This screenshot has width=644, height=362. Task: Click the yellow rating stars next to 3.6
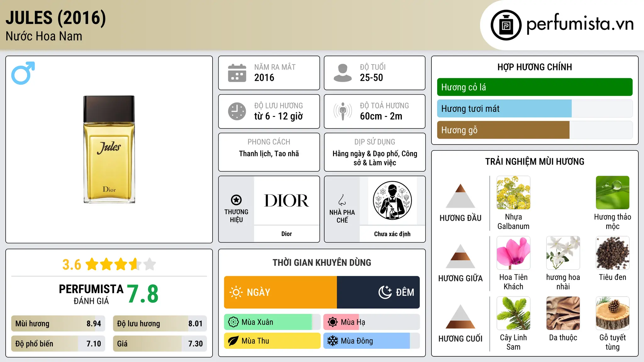click(x=120, y=264)
